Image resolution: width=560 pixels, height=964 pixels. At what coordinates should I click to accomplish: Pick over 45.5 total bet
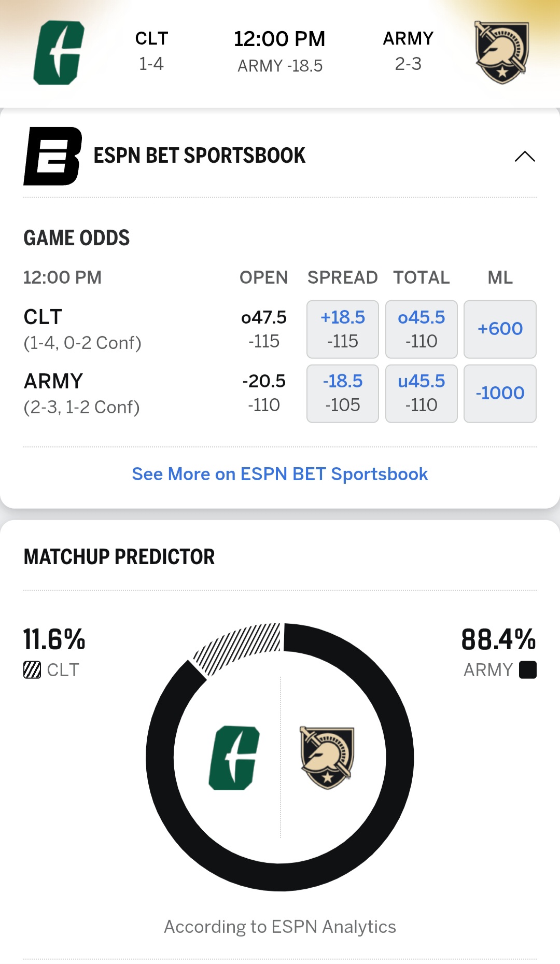[x=421, y=329]
